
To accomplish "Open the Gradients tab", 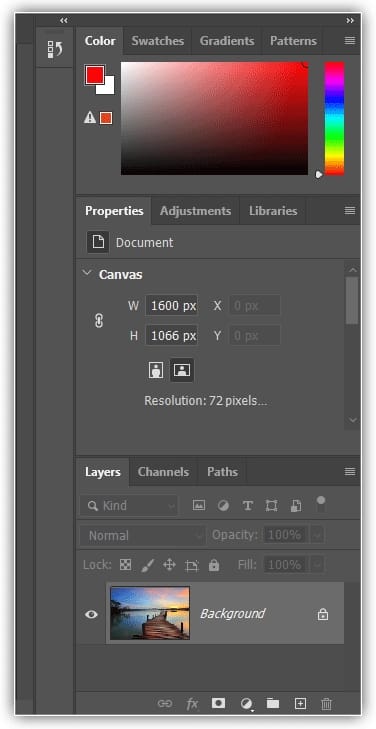I will [x=227, y=41].
